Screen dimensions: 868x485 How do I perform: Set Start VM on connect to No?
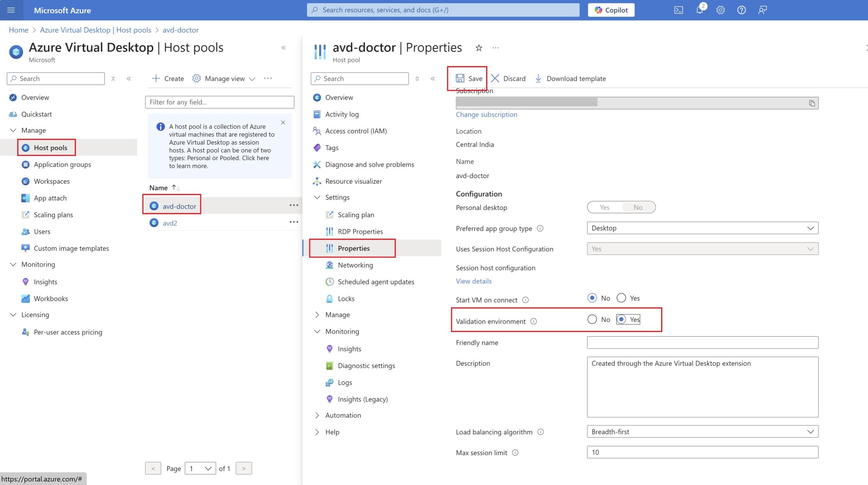point(592,298)
